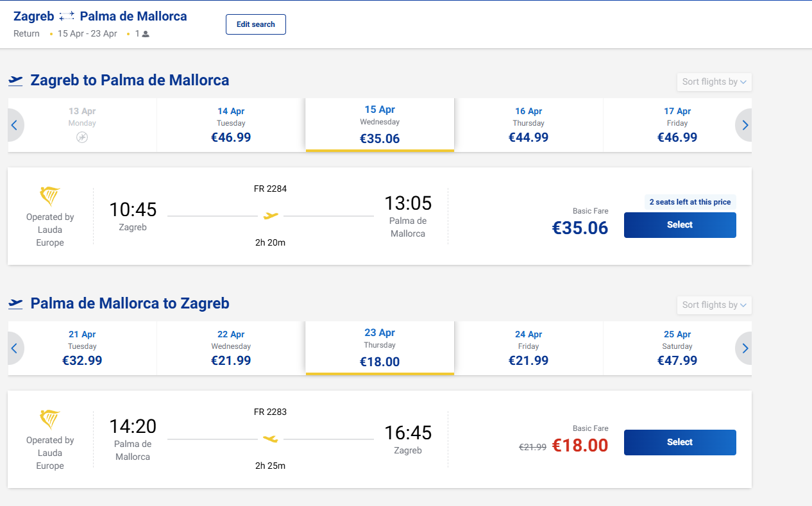Click the Edit search button

pos(255,24)
